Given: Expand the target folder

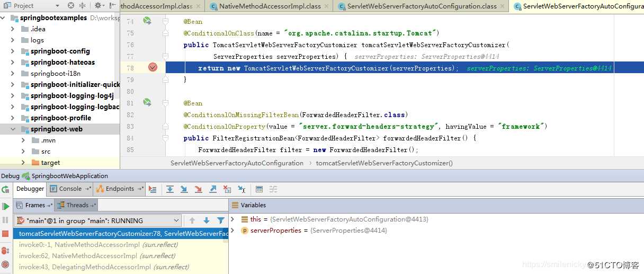Looking at the screenshot, I should tap(23, 162).
